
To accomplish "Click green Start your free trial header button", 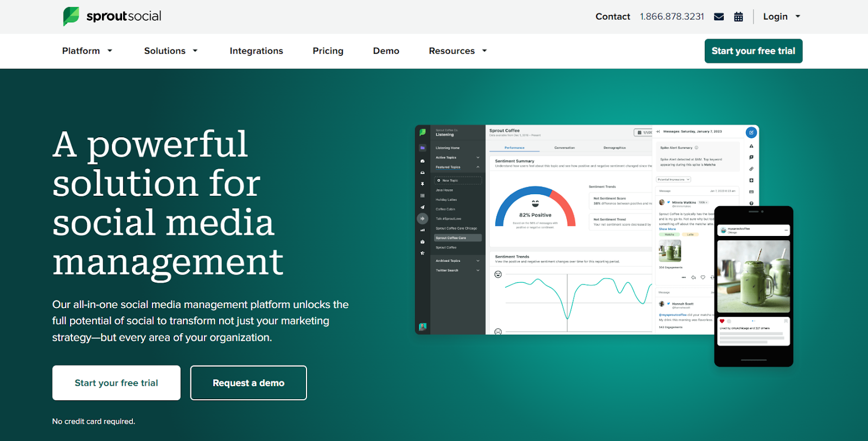I will pos(753,51).
